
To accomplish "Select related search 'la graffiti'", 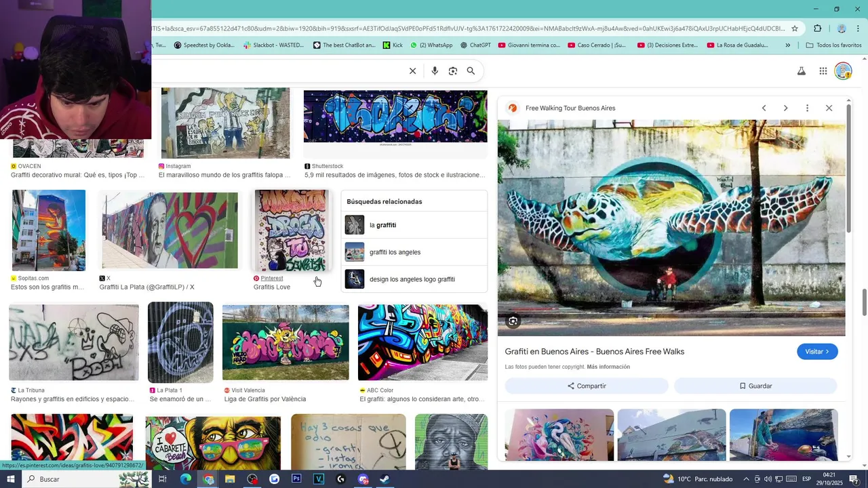I will point(414,225).
